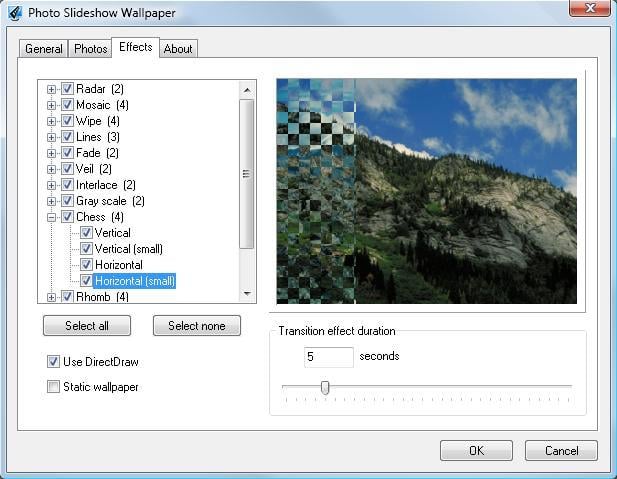Screen dimensions: 617x479
Task: Confirm settings with the OK button
Action: (476, 450)
